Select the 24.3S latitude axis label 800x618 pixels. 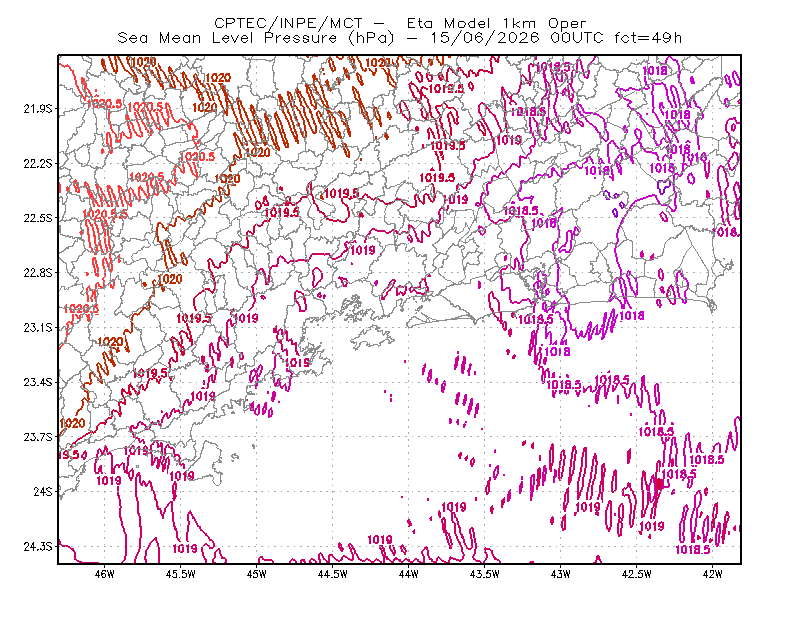(x=38, y=547)
